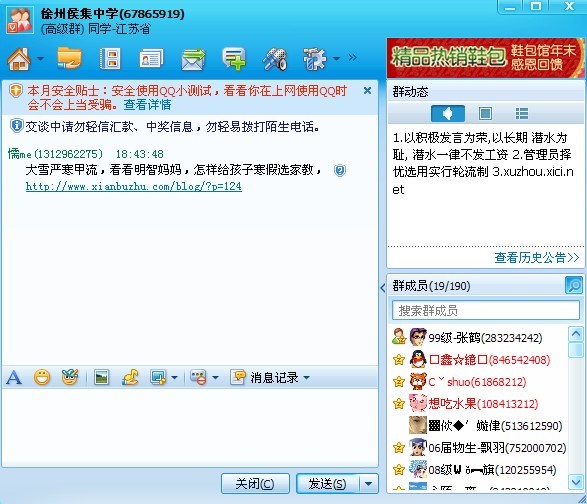Viewport: 587px width, 504px height.
Task: Click the member list scroll down arrow
Action: click(575, 482)
